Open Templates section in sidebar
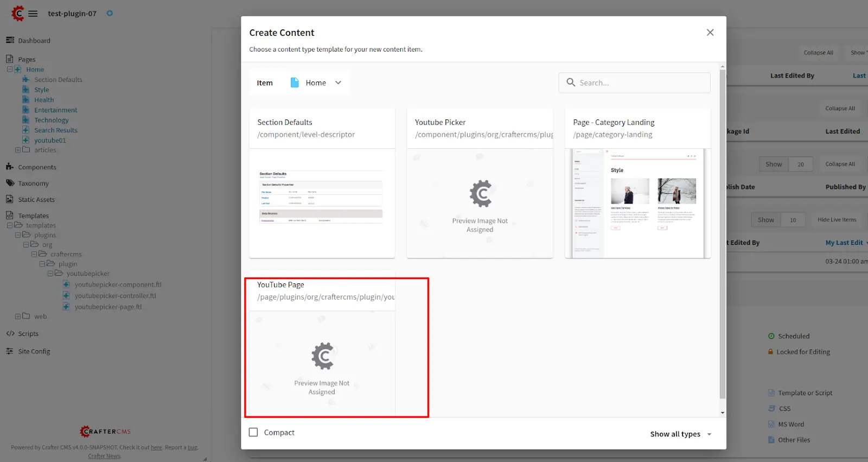The image size is (868, 462). point(33,216)
